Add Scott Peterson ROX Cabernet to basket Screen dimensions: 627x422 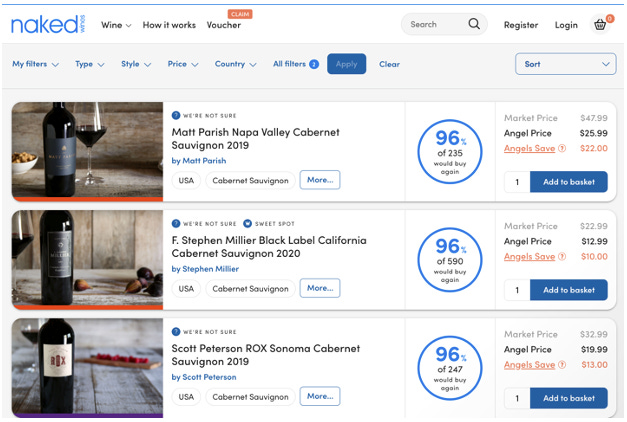point(569,398)
